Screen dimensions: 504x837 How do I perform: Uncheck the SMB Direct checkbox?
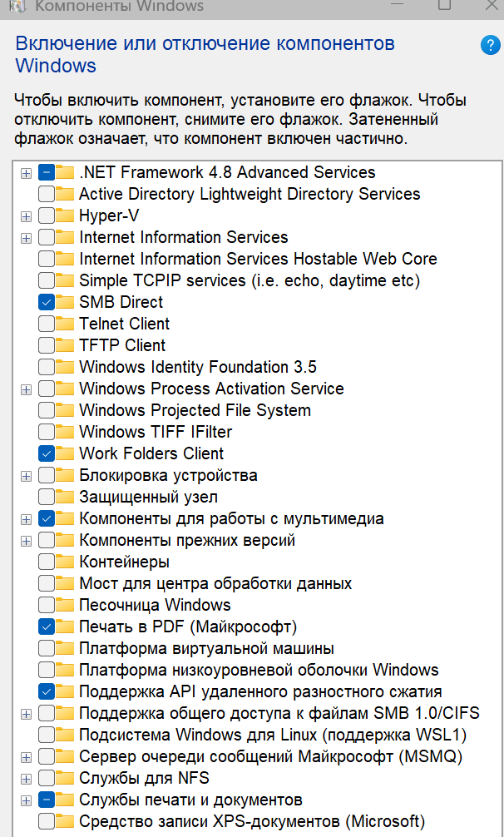pos(47,302)
